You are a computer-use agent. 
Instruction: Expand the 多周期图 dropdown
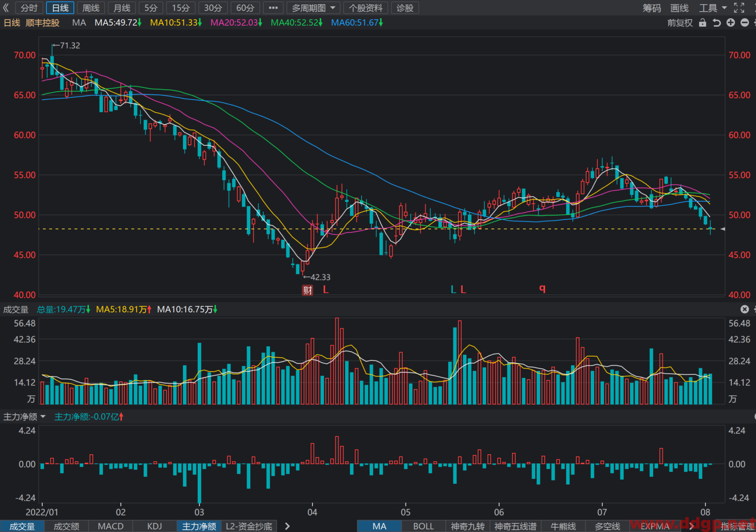313,8
